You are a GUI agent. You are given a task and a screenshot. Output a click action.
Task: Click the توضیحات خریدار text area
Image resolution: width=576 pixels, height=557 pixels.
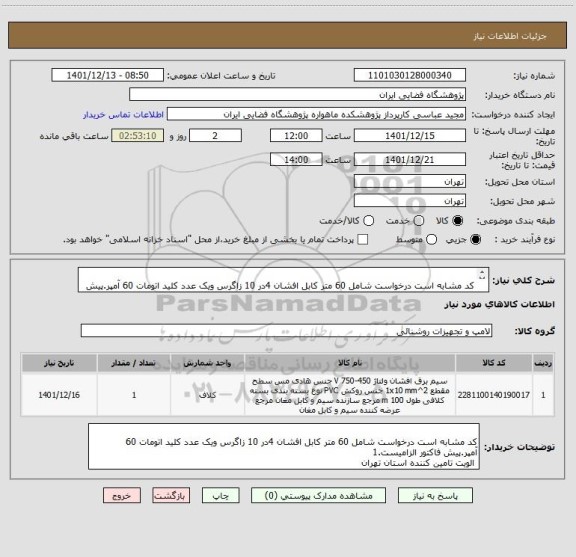[x=284, y=446]
